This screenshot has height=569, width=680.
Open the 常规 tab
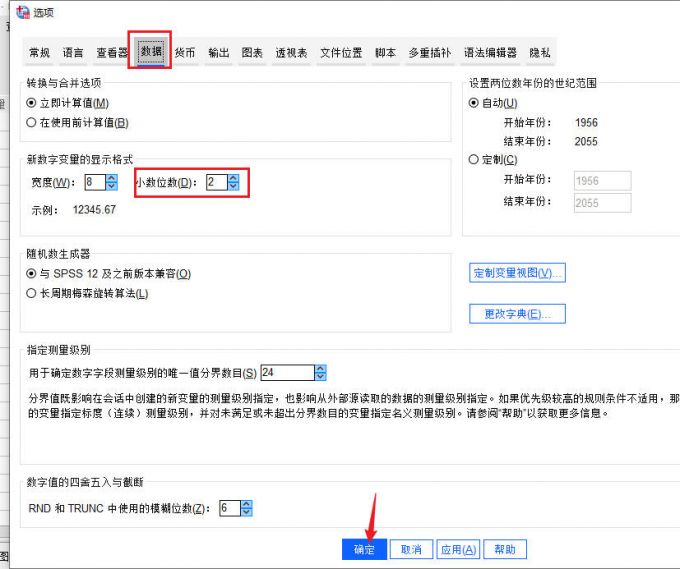coord(39,53)
